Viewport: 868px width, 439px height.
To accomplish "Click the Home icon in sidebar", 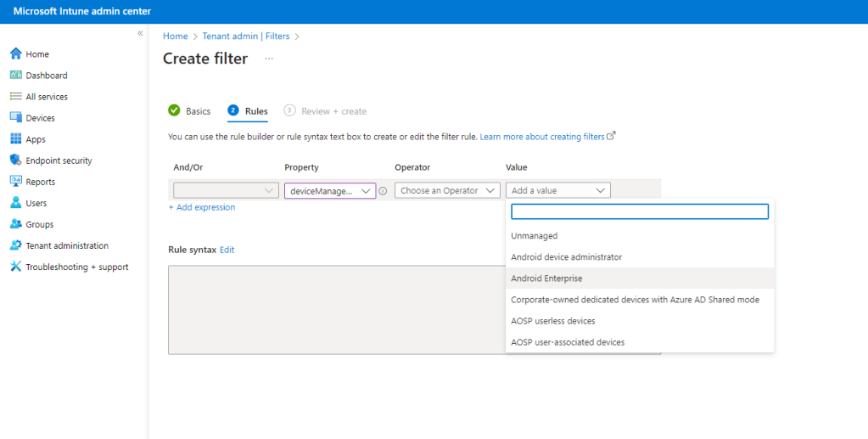I will (x=15, y=54).
